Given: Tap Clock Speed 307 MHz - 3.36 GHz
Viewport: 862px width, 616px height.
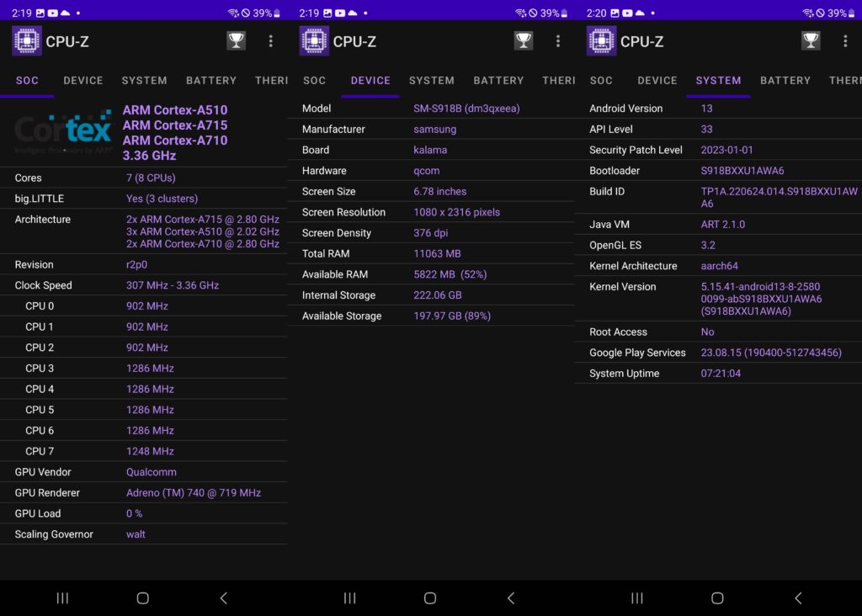Looking at the screenshot, I should click(173, 286).
